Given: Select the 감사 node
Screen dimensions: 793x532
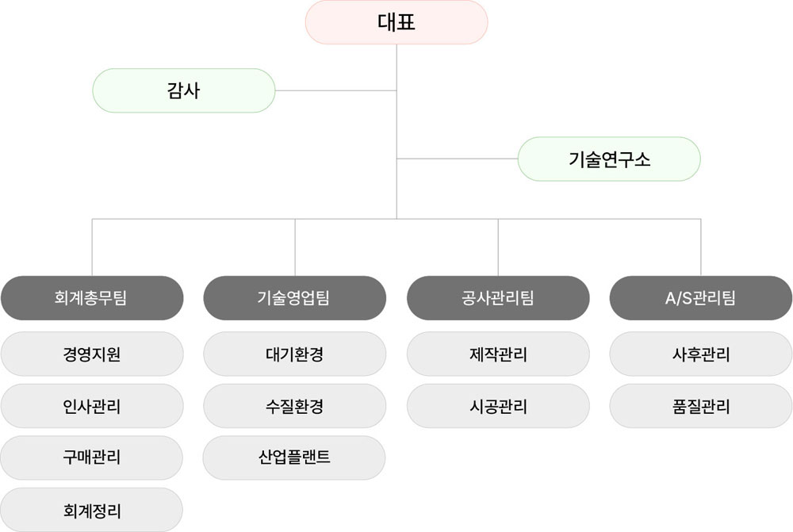Looking at the screenshot, I should (183, 90).
